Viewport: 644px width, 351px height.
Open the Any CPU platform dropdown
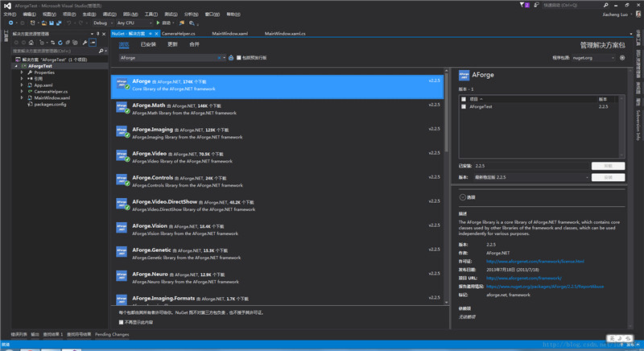[134, 23]
